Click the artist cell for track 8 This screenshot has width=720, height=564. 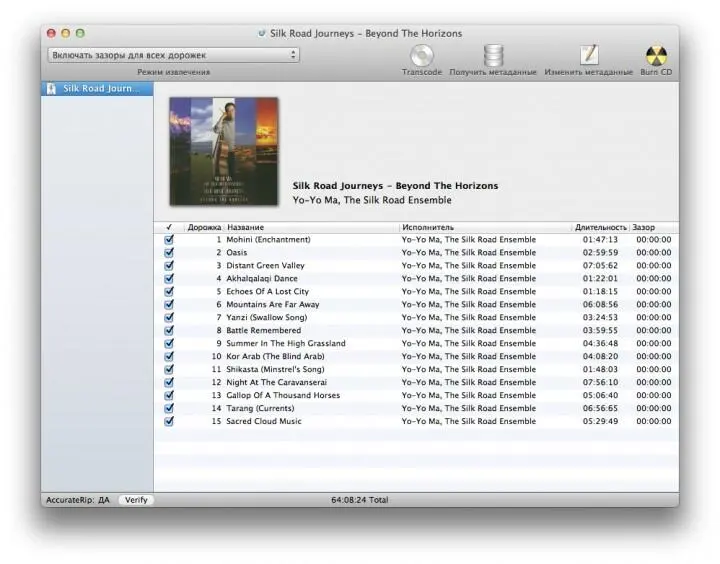pyautogui.click(x=469, y=330)
